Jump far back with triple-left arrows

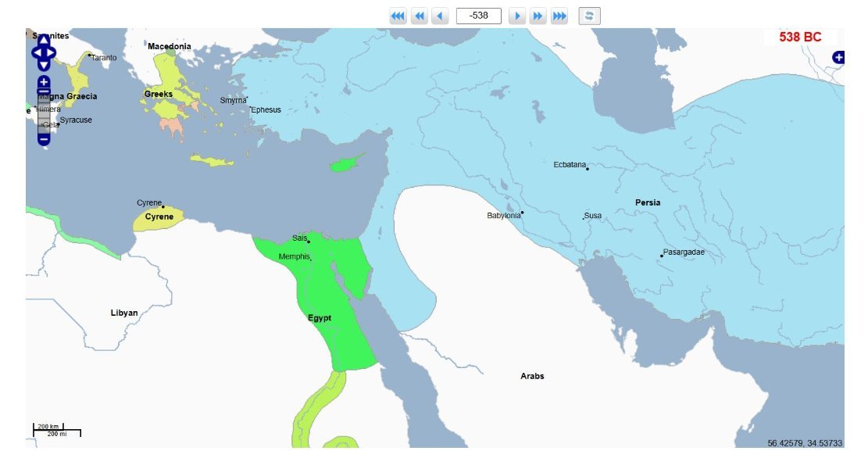[x=398, y=16]
